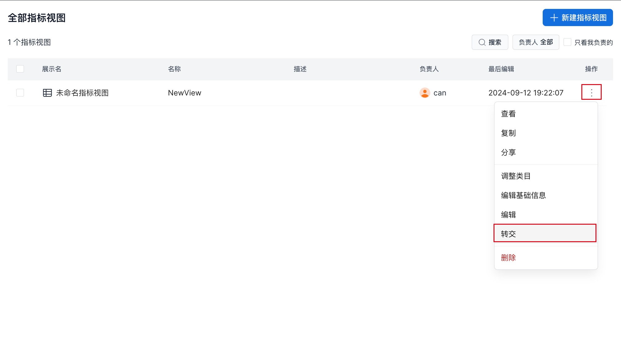The height and width of the screenshot is (364, 621).
Task: Toggle the select-all header checkbox
Action: tap(20, 69)
